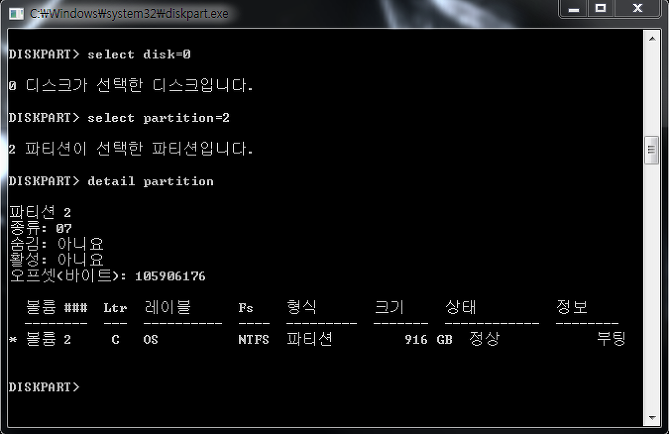Click the scrollbar up arrow
This screenshot has height=434, width=669.
point(652,39)
